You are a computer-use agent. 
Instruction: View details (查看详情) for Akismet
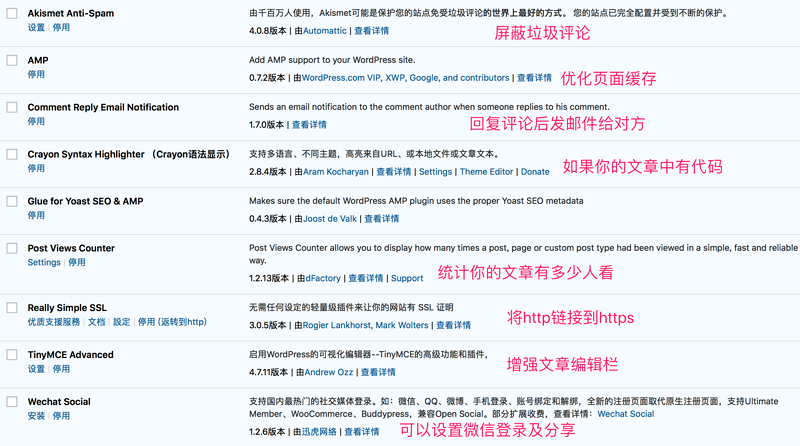(x=371, y=31)
